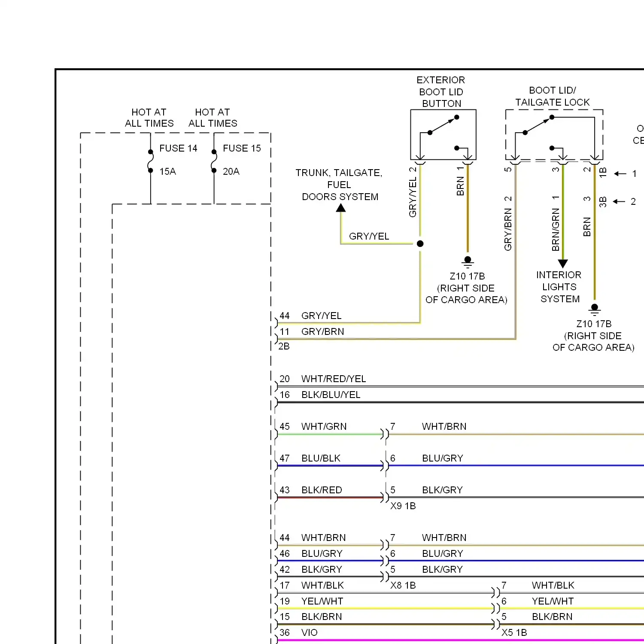Click the X8 1B connector symbol at pin 5
The height and width of the screenshot is (644, 644).
tap(385, 577)
